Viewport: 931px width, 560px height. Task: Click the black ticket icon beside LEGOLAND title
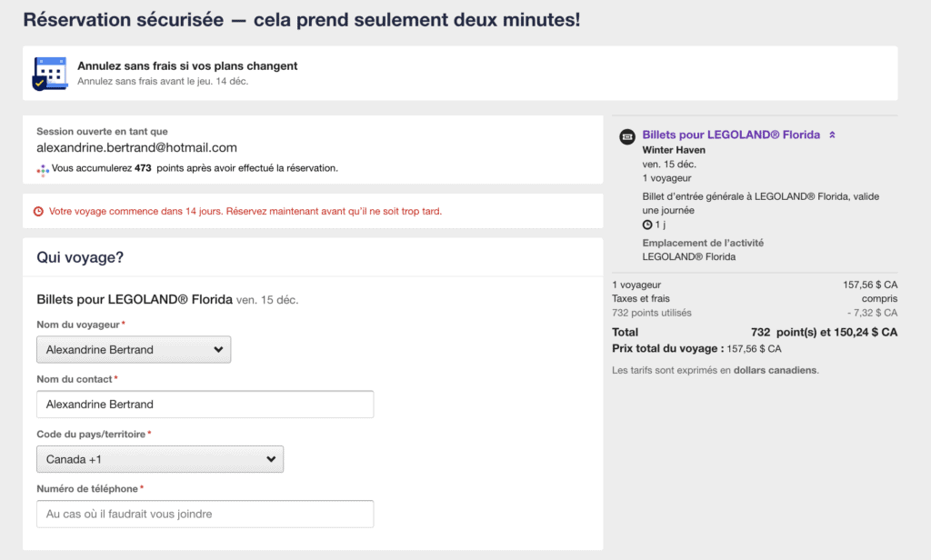tap(626, 135)
